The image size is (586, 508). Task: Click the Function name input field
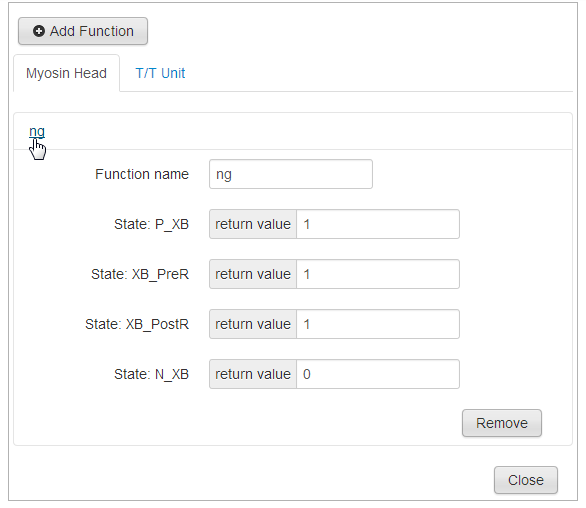click(291, 174)
